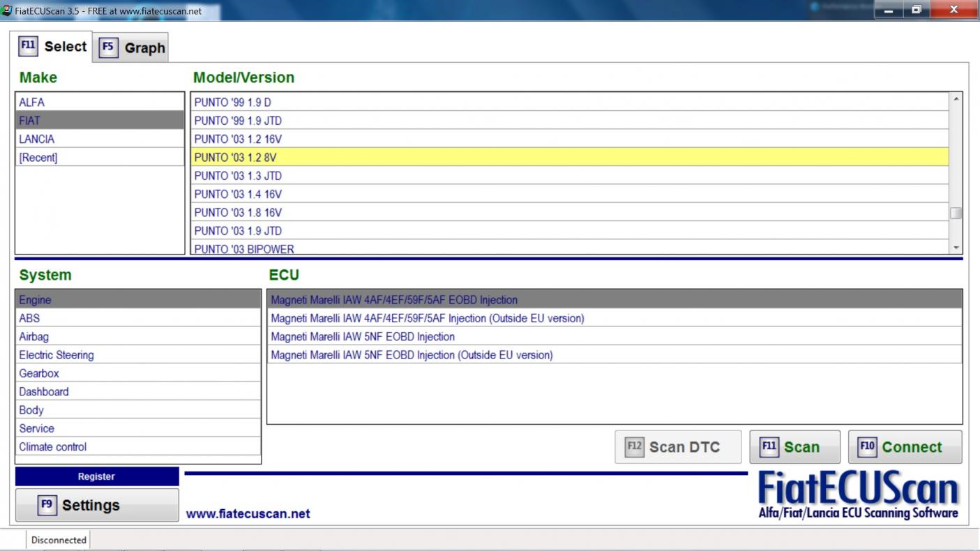
Task: Click the Scan DTC button
Action: point(677,447)
